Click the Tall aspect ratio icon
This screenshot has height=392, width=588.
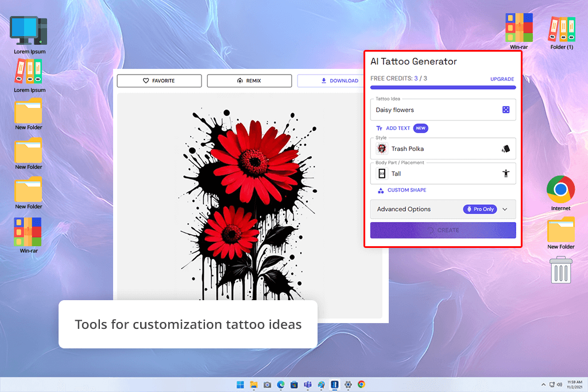click(382, 173)
